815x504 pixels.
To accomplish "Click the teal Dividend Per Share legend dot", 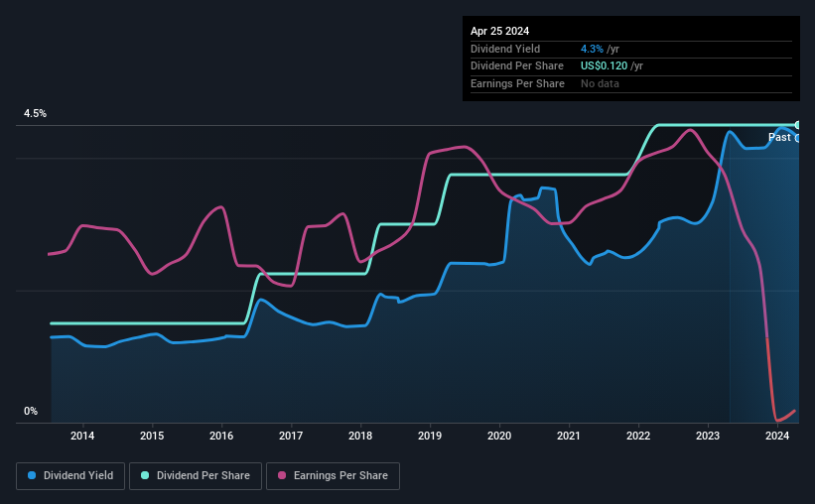I will tap(145, 475).
